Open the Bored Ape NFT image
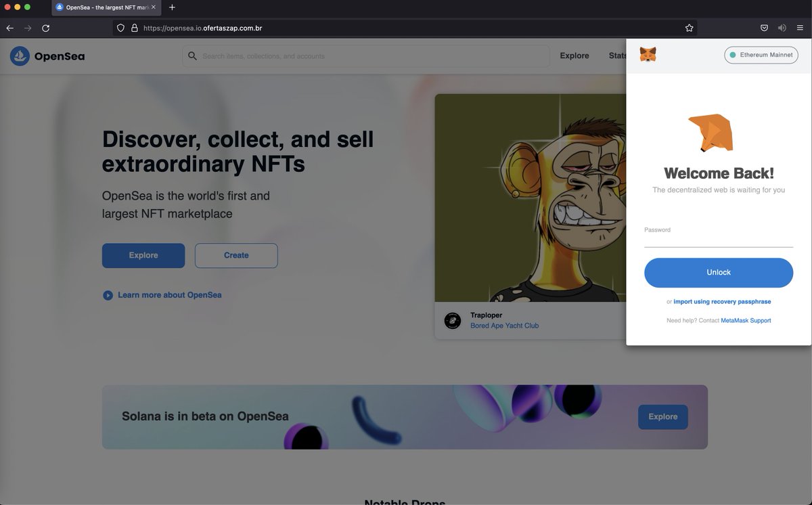Image resolution: width=812 pixels, height=505 pixels. (x=531, y=198)
